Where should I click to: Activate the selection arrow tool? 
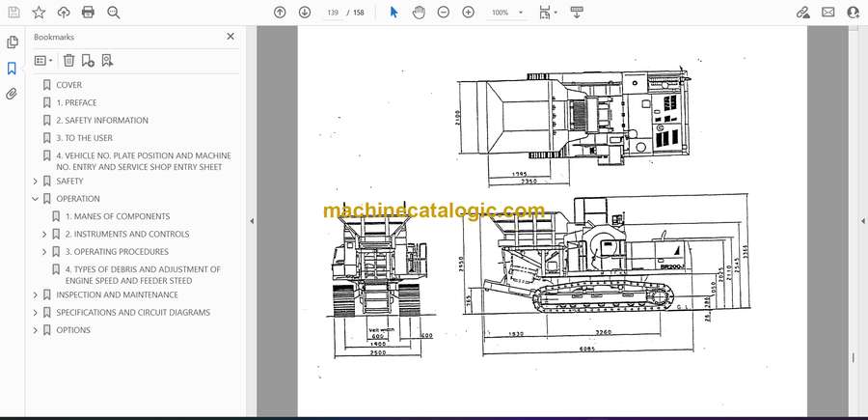394,13
